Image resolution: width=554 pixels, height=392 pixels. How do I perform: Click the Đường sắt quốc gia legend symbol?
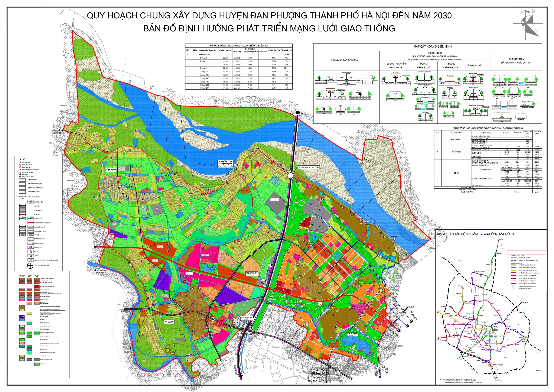31,239
